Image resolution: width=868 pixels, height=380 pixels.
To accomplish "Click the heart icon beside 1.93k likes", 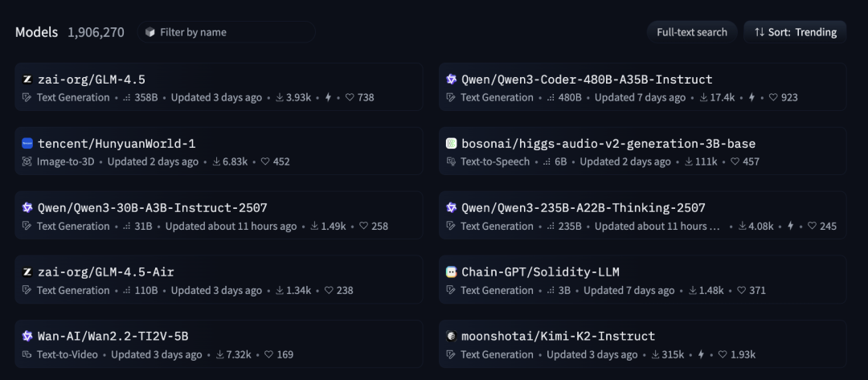I will tap(723, 354).
